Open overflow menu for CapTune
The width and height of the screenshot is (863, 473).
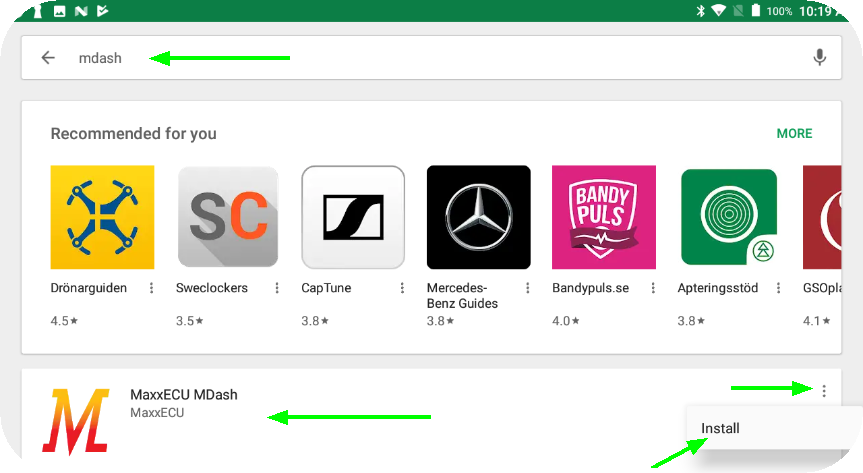(x=402, y=288)
